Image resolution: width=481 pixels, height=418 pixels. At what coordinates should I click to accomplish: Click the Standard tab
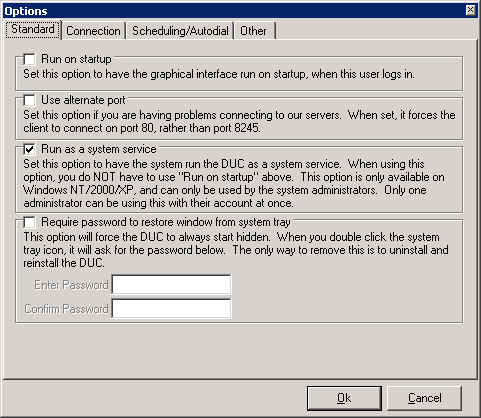(x=33, y=29)
